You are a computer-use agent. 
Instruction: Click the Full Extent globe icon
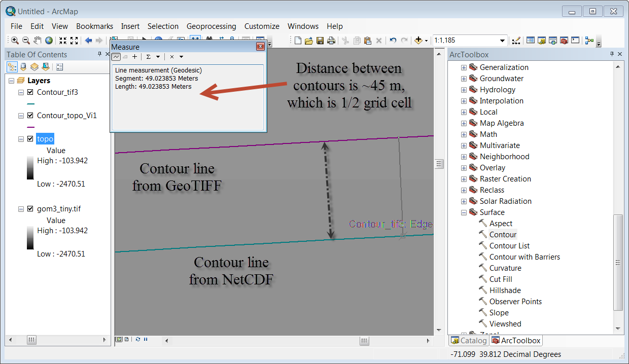click(49, 41)
